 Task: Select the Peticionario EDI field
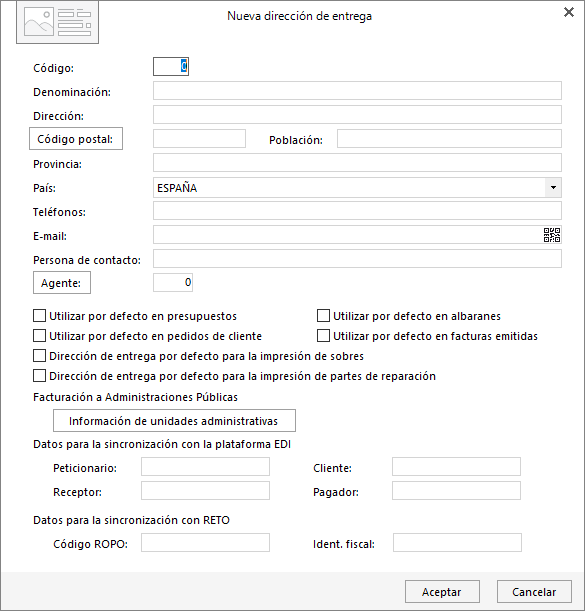[205, 466]
